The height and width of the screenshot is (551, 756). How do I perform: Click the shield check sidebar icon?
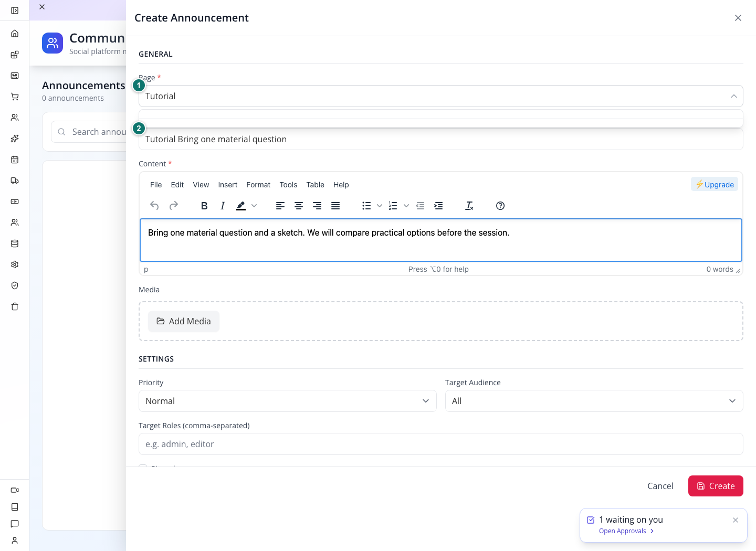[x=15, y=285]
